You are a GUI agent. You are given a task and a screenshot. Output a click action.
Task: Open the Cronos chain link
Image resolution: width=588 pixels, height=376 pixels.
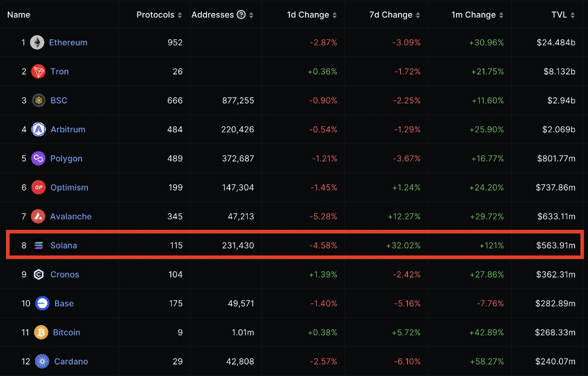65,274
